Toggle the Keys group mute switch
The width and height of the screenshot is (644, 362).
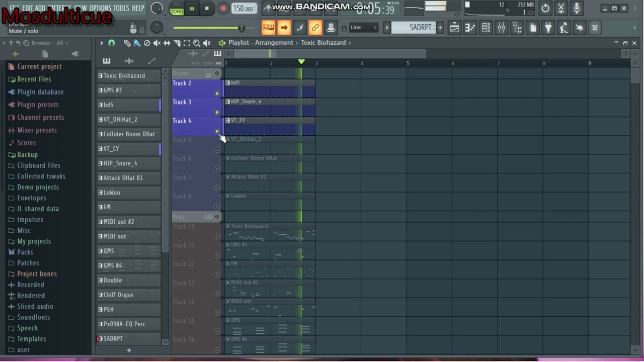(x=217, y=217)
